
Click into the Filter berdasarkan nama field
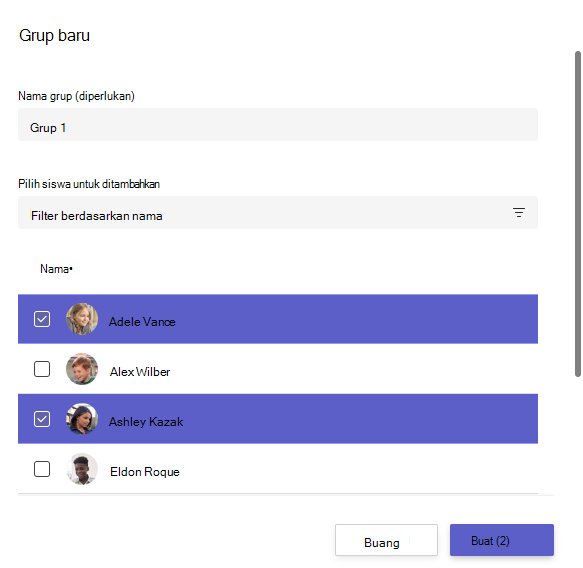(x=278, y=213)
